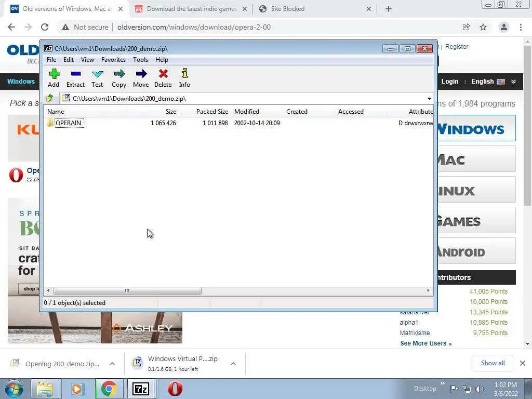Click the volume speaker tray icon
The height and width of the screenshot is (399, 532).
coord(480,389)
